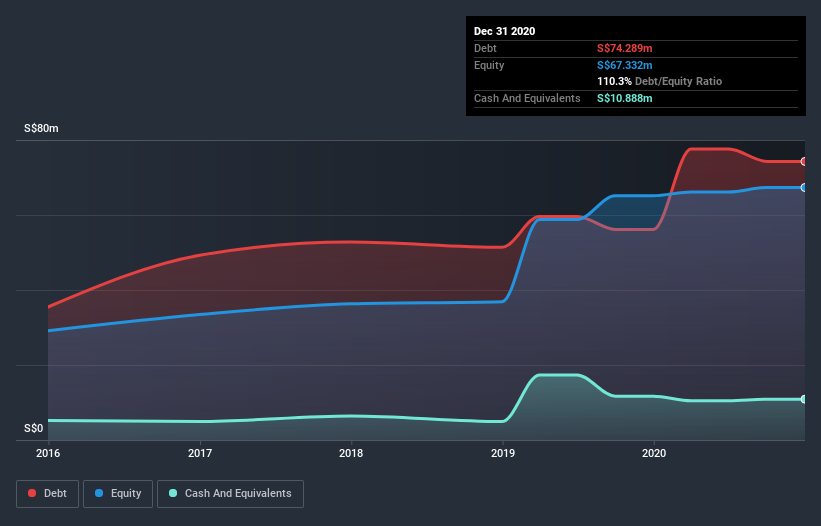Click the S$0 axis label

click(x=34, y=428)
